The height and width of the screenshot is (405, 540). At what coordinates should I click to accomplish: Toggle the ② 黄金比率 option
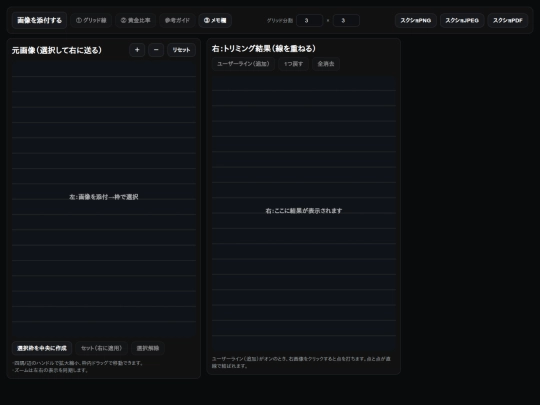[135, 20]
